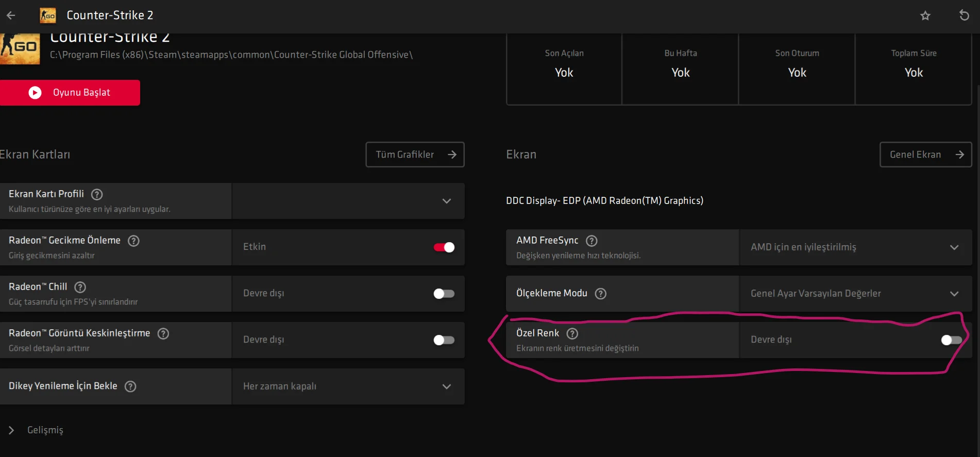Screen dimensions: 980x457
Task: Enable Radeon Görüntü Keskinleştirme switch
Action: tap(444, 340)
